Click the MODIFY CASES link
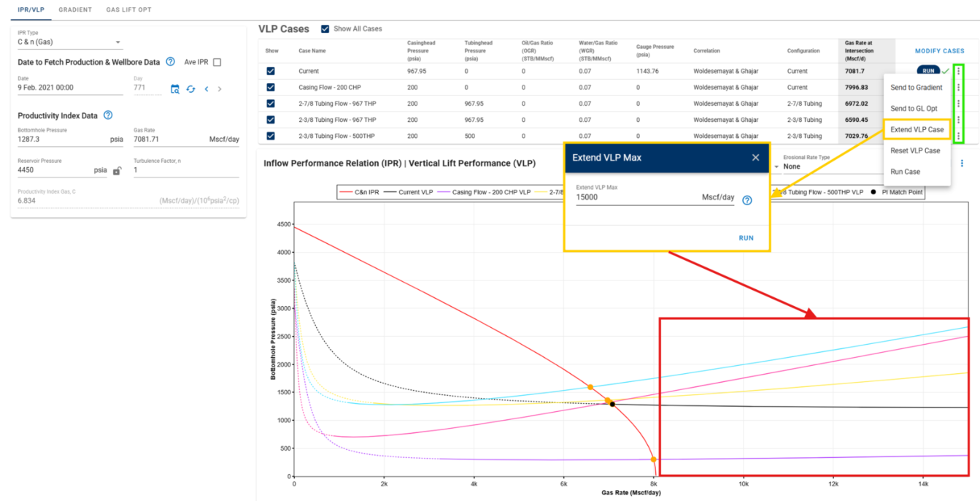The width and height of the screenshot is (980, 501). click(939, 51)
